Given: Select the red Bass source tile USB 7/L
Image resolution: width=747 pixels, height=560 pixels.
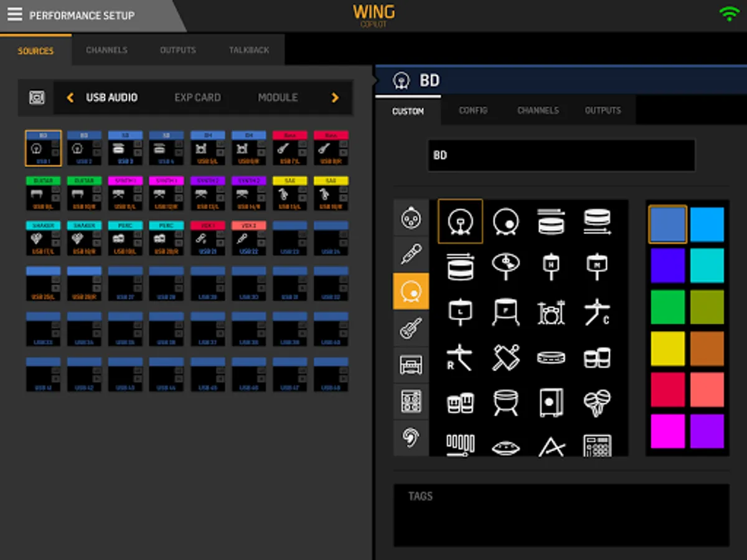Looking at the screenshot, I should [289, 148].
